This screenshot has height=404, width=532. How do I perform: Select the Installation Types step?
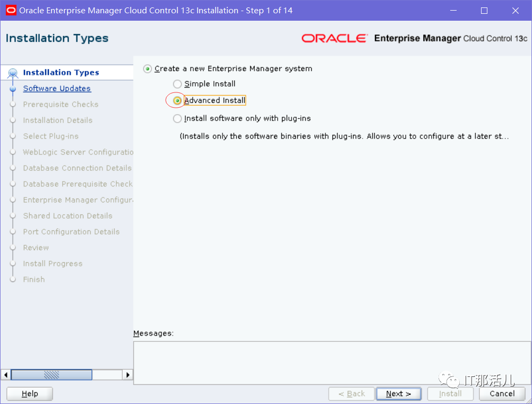(x=61, y=73)
